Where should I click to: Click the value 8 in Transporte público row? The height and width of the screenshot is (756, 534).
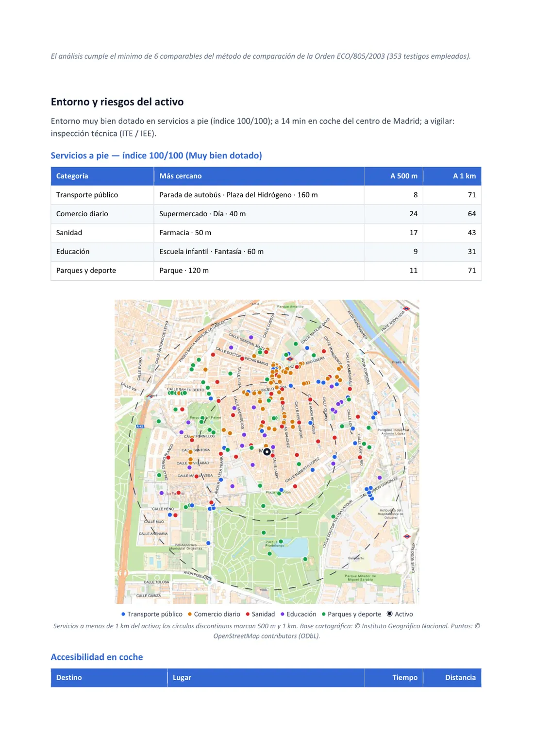point(416,195)
